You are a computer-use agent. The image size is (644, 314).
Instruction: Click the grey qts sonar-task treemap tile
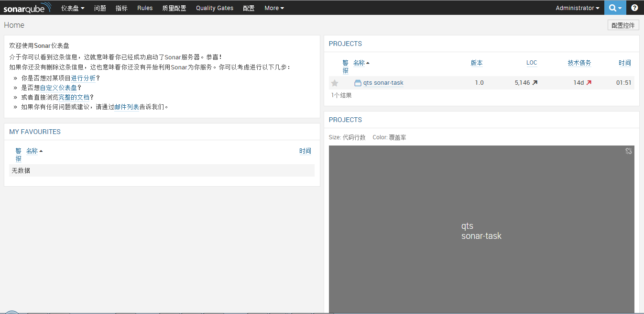pos(481,230)
